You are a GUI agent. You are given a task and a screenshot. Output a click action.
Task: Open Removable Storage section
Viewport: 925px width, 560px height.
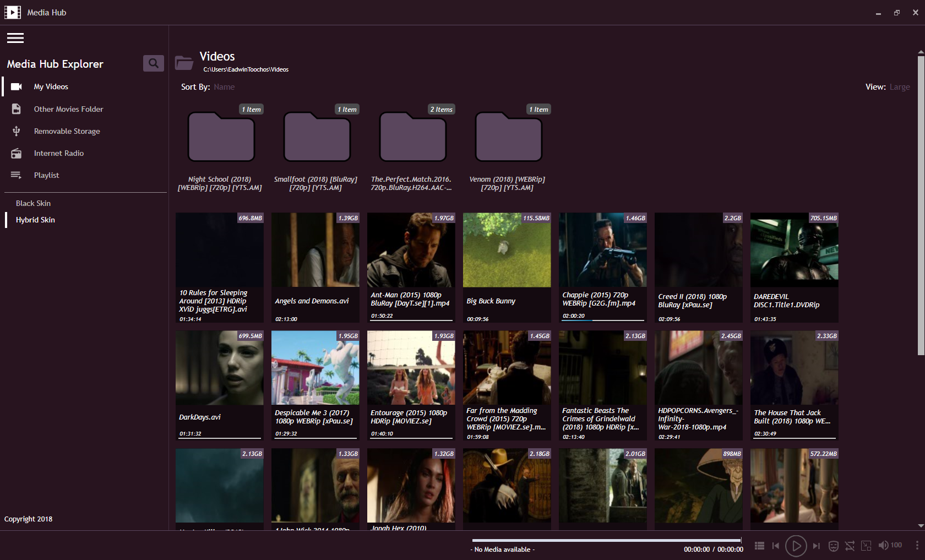67,131
